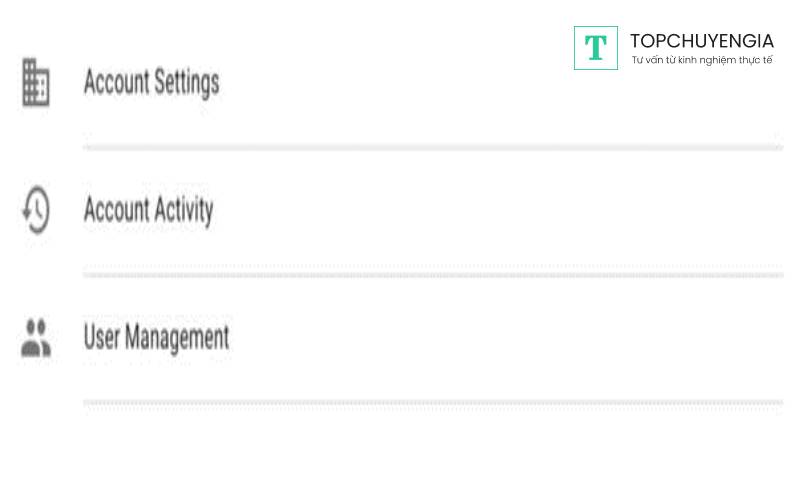Click the tagline beneath the TOPCHUYENGIA name
The image size is (800, 500).
pyautogui.click(x=701, y=61)
